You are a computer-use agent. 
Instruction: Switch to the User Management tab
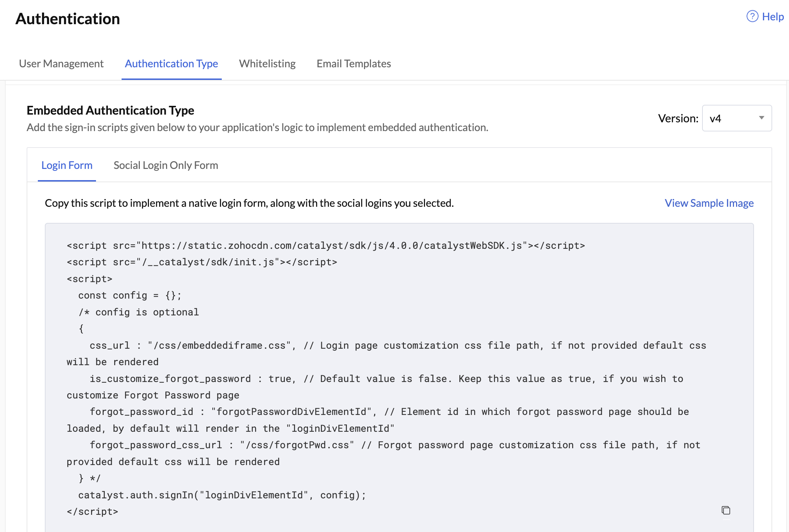61,63
